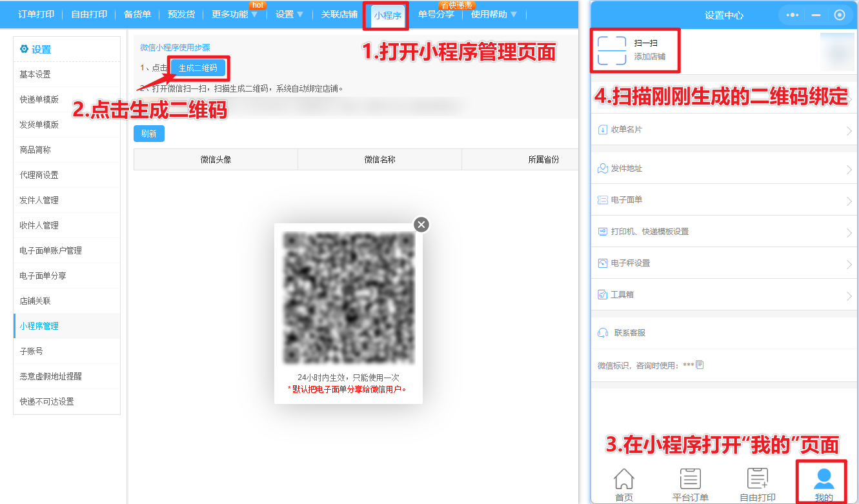Tap the 添加店铺 text in mini program
The height and width of the screenshot is (504, 859).
pos(649,57)
